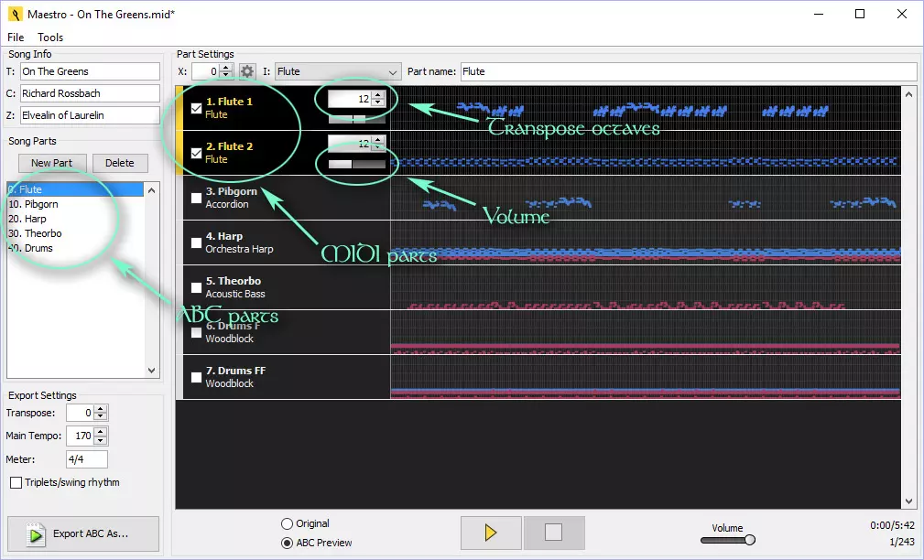Click the song title field On The Greens

pyautogui.click(x=90, y=72)
